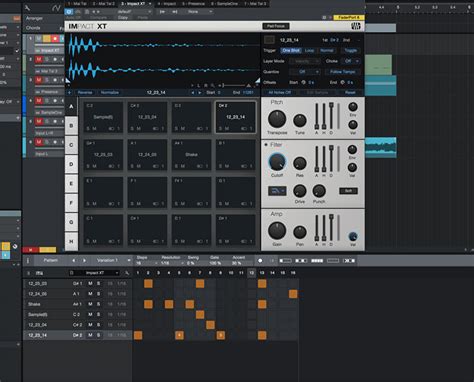Click the Pad Focus button

(x=276, y=26)
